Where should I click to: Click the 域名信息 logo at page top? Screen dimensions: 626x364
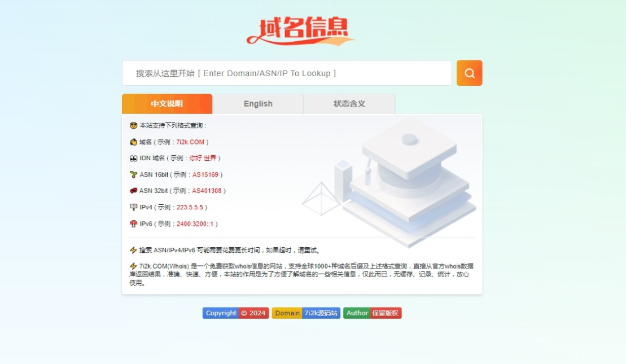point(301,29)
